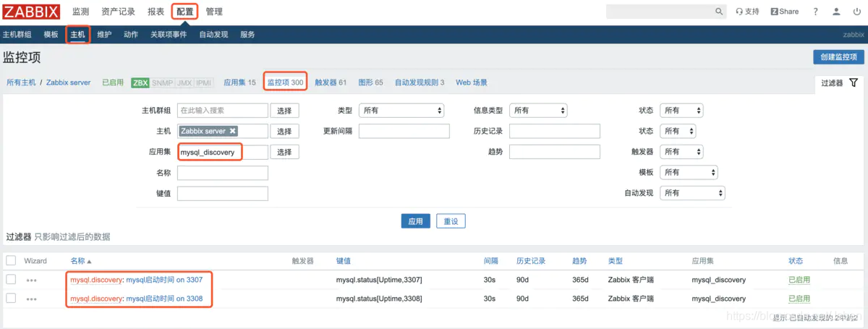Toggle the filter funnel icon

tap(854, 83)
